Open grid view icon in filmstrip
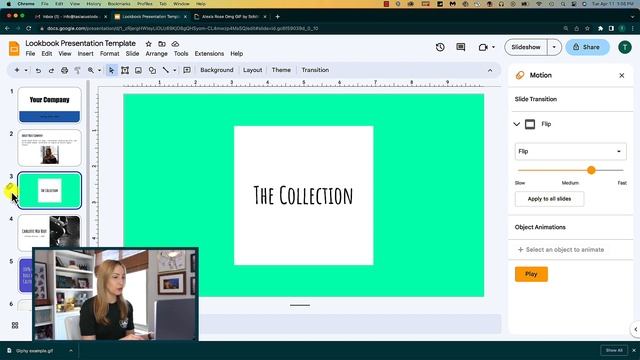Image resolution: width=640 pixels, height=360 pixels. pyautogui.click(x=15, y=325)
